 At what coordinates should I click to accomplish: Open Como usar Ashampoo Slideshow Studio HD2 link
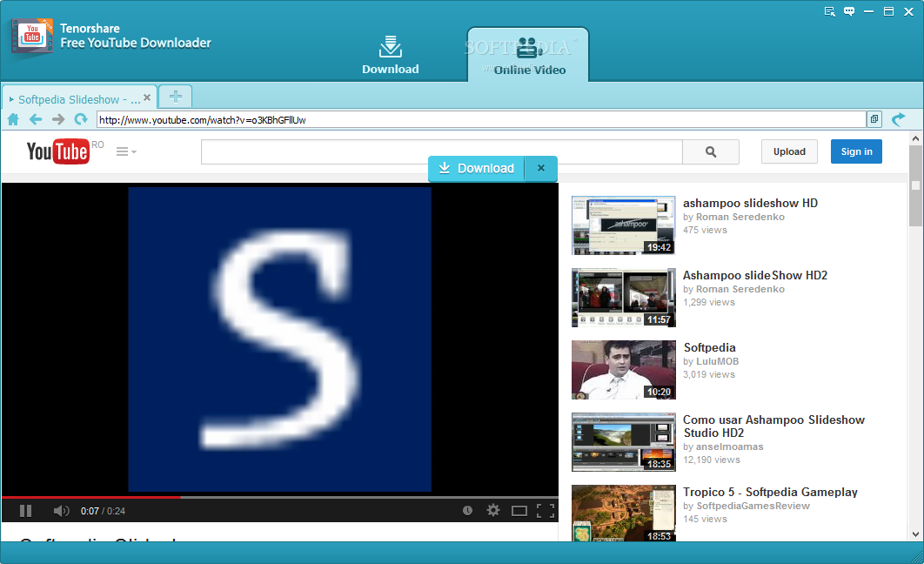[773, 426]
